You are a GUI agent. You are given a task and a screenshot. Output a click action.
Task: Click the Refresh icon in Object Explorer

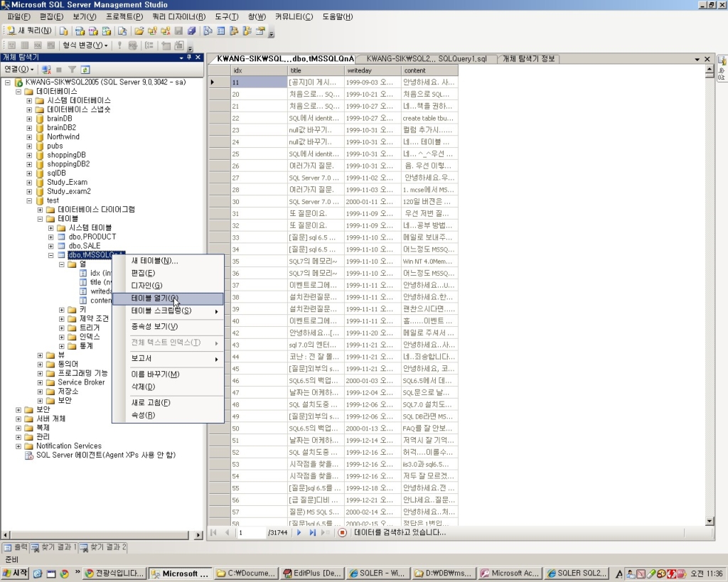coord(85,70)
